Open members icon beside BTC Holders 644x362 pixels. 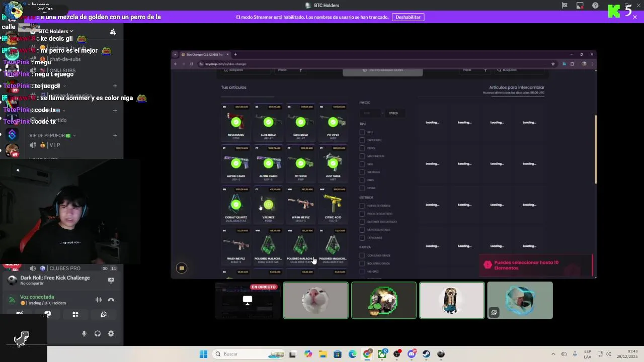tap(113, 32)
